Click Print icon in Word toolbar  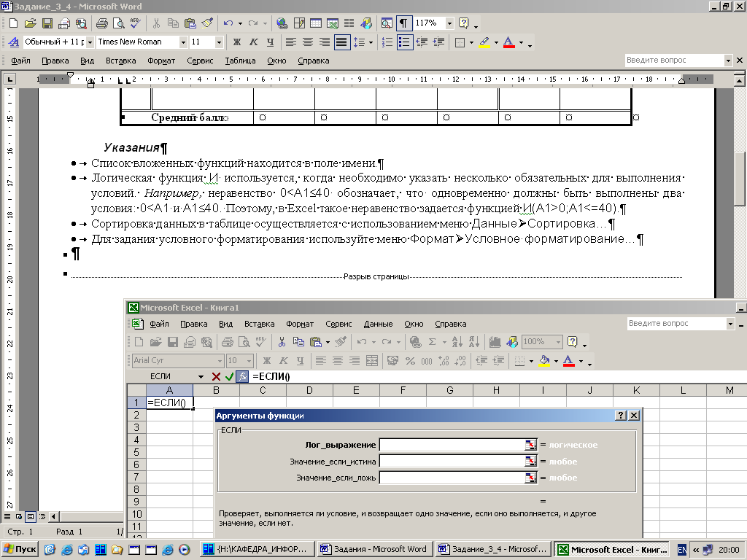point(101,23)
